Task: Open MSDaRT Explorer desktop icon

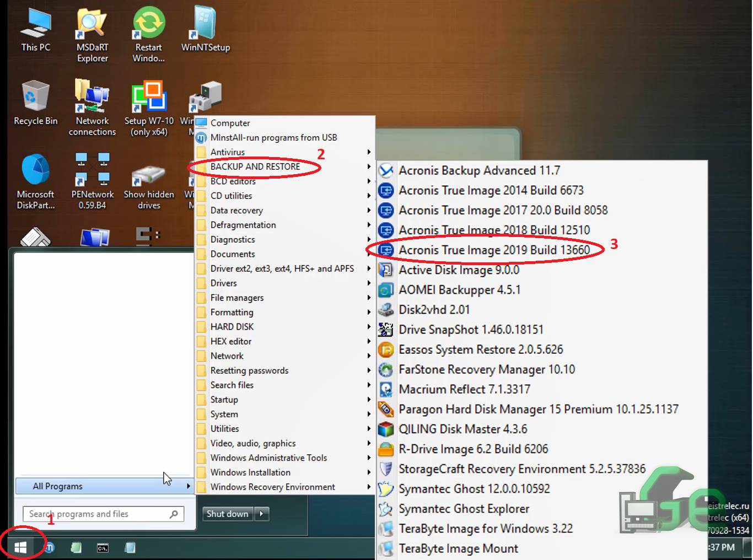Action: pos(92,35)
